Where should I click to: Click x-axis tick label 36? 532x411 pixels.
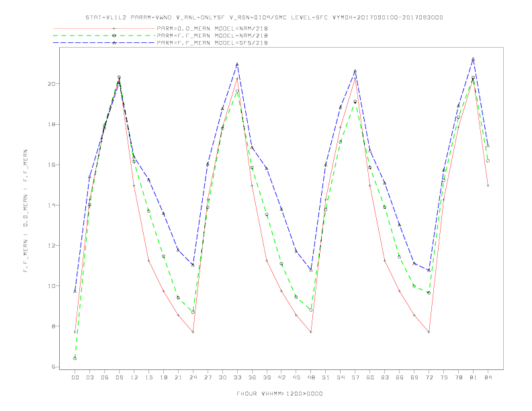coord(252,377)
